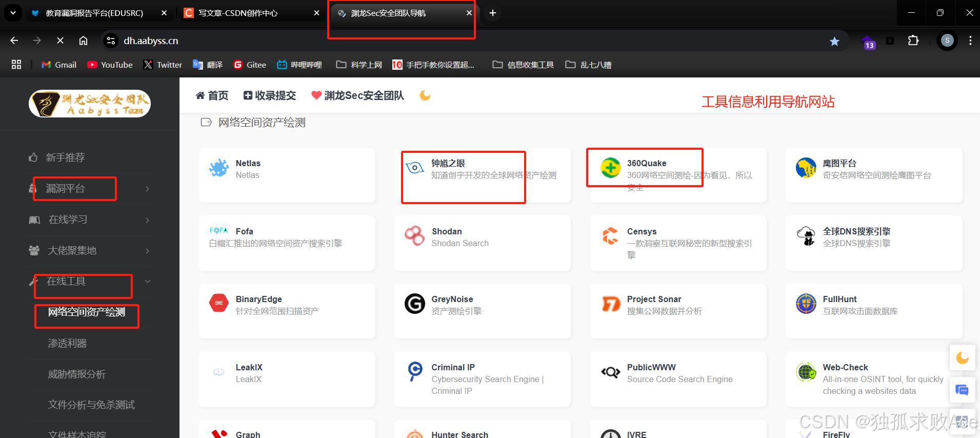Screen dimensions: 980x438
Task: Select 威胁情报分析 in the sidebar
Action: [x=77, y=374]
